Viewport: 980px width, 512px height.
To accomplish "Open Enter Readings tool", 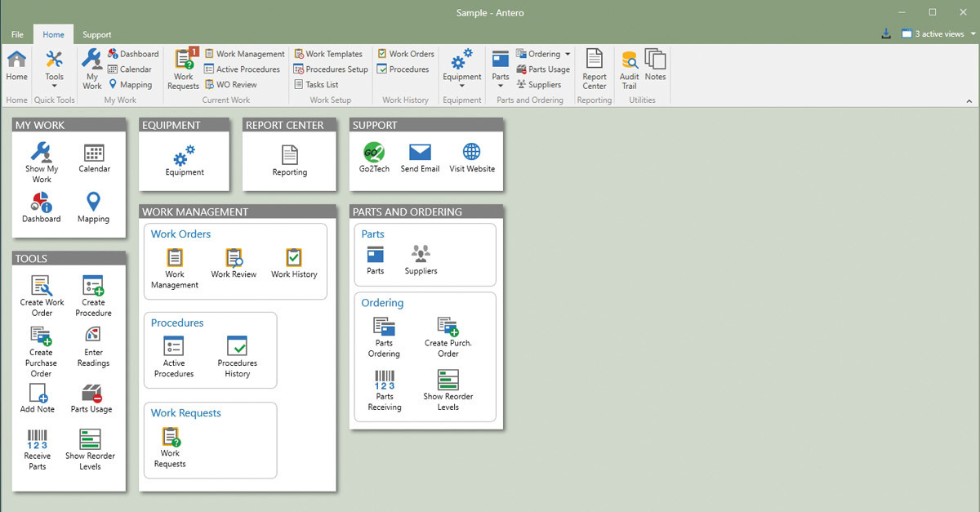I will tap(93, 346).
